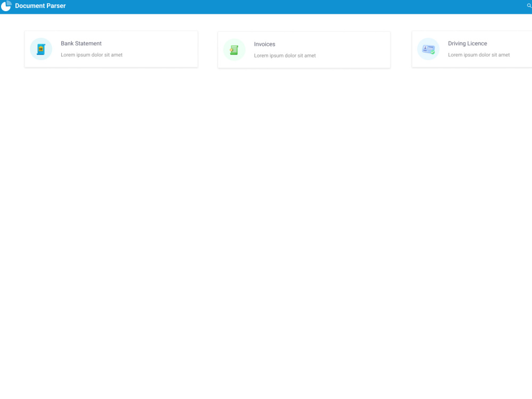Click the green ledger icon inside Invoices card
Screen dimensions: 532x399
234,49
